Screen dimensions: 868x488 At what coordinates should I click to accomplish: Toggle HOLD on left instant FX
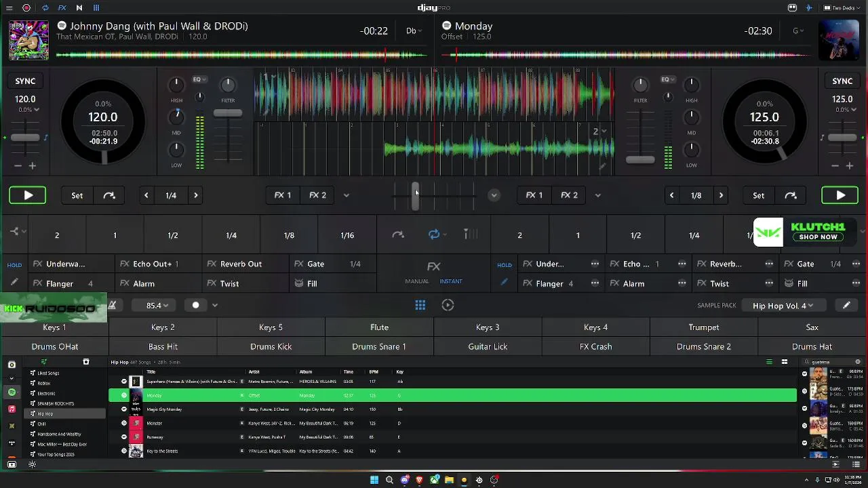(14, 265)
